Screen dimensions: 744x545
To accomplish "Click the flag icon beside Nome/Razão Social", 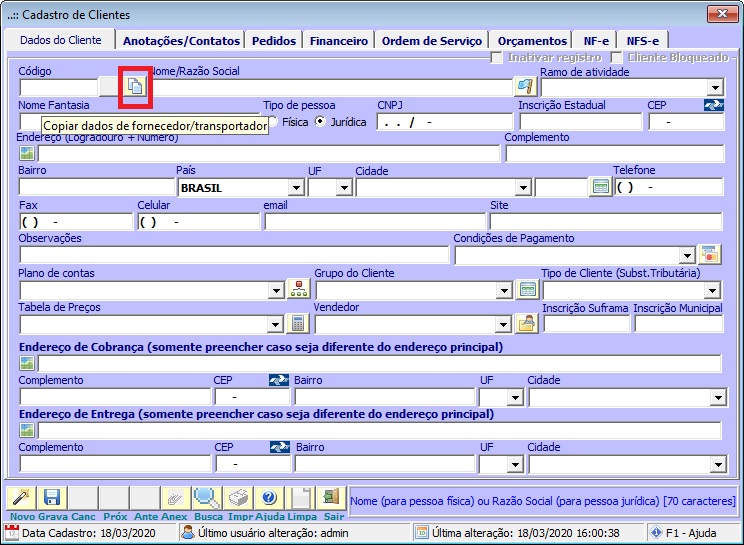I will pos(526,87).
